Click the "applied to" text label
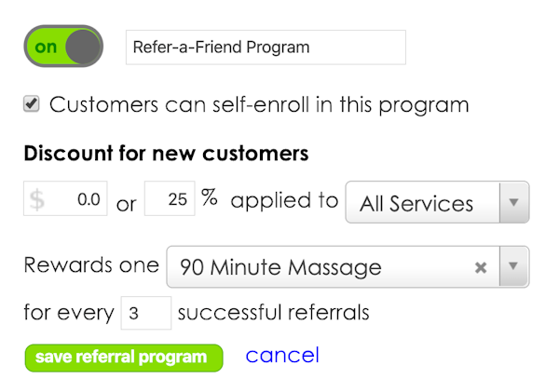Viewport: 559px width, 392px height. [x=284, y=200]
